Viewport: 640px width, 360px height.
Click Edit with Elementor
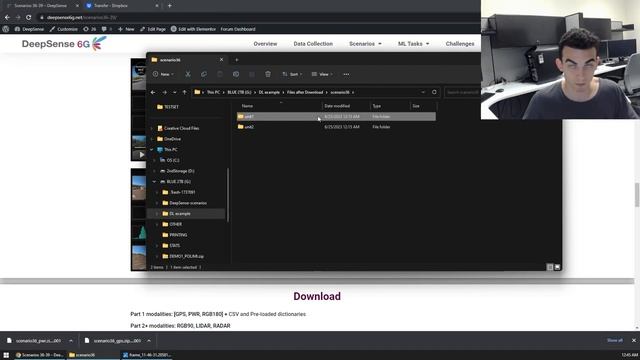click(x=193, y=29)
